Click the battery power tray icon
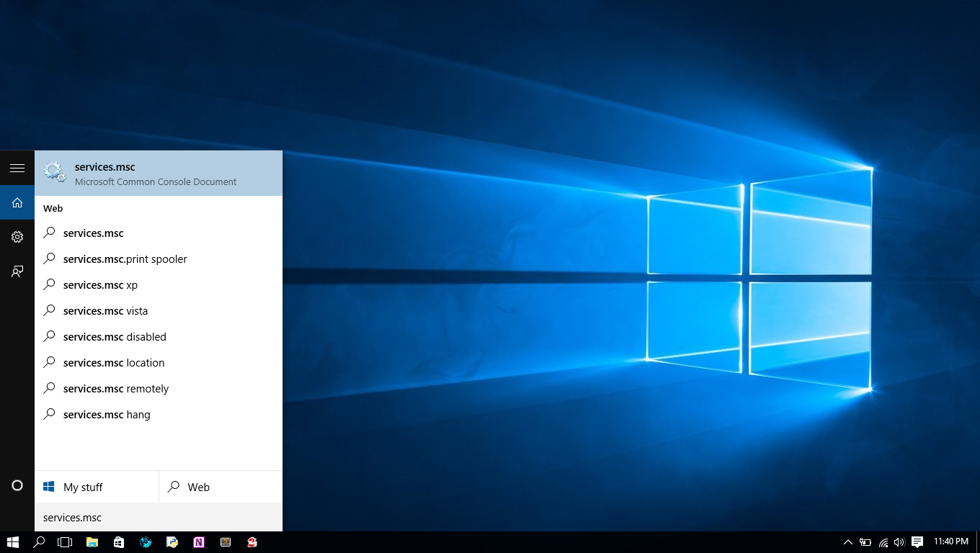The height and width of the screenshot is (553, 980). point(865,542)
